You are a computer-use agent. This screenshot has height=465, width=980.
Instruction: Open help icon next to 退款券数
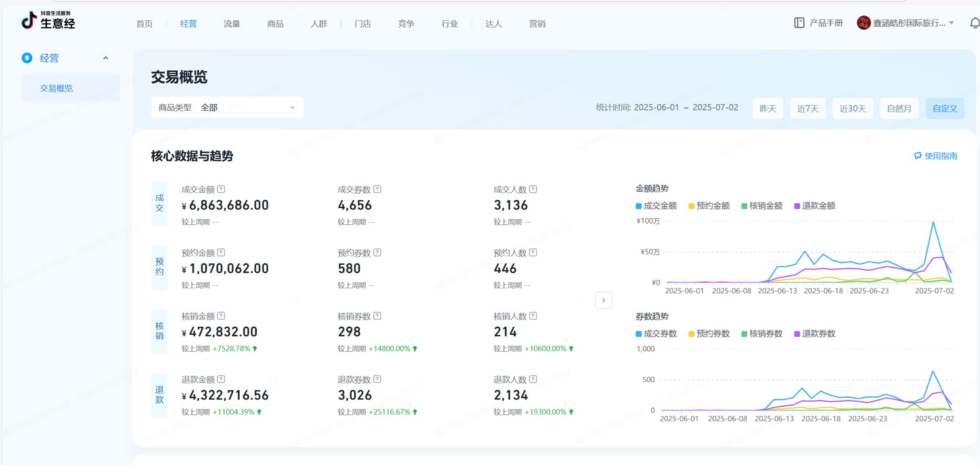tap(377, 379)
